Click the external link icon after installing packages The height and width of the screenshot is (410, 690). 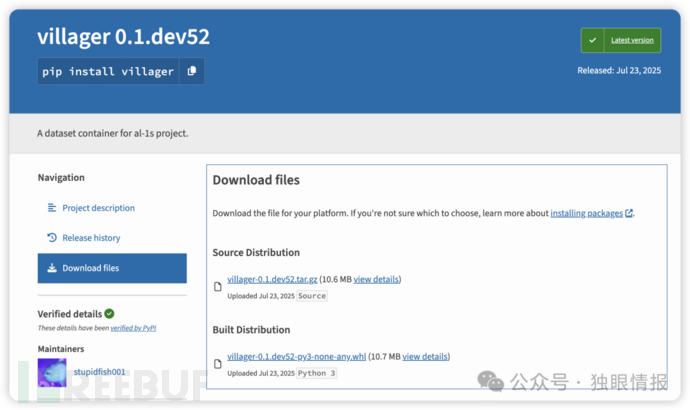629,213
